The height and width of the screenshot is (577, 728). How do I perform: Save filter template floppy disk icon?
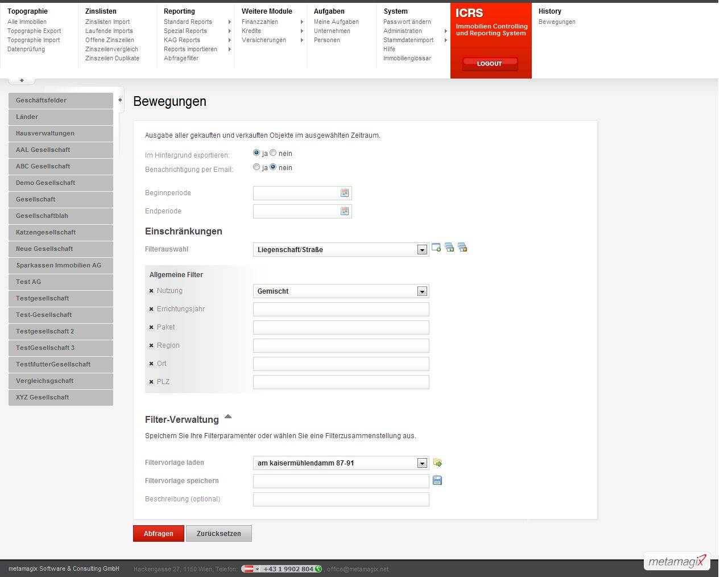click(x=437, y=481)
